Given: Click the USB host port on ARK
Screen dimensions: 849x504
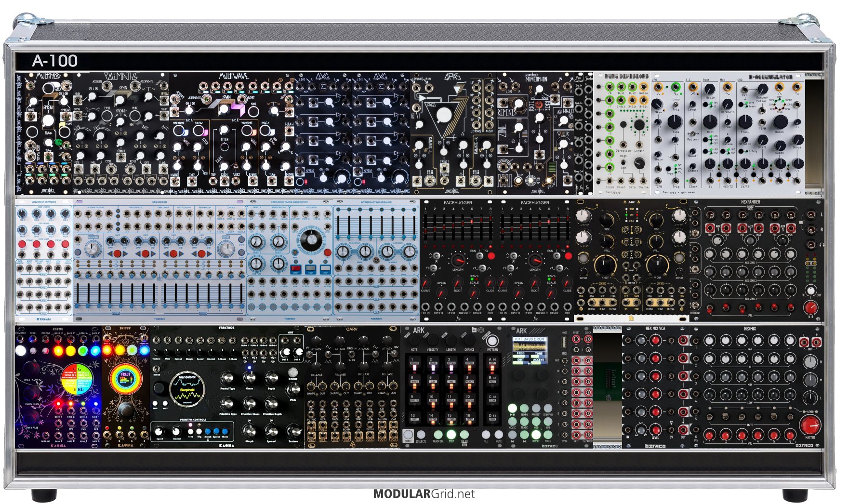Looking at the screenshot, I should 565,343.
